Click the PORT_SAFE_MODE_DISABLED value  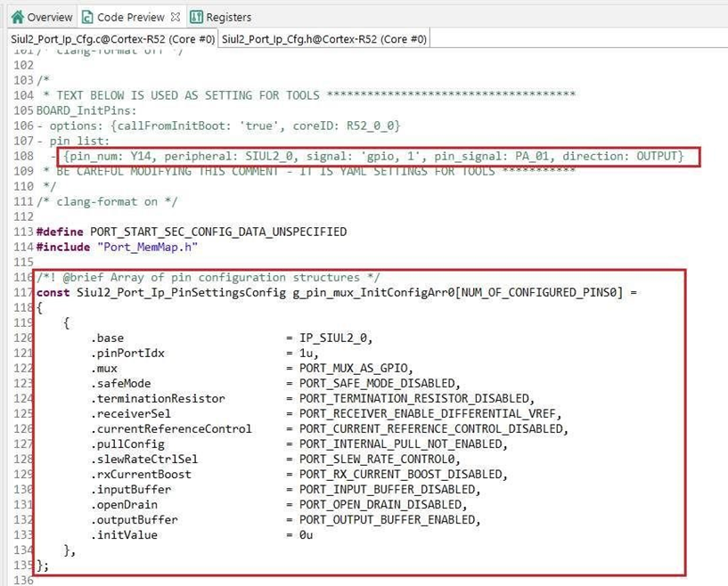click(x=380, y=384)
